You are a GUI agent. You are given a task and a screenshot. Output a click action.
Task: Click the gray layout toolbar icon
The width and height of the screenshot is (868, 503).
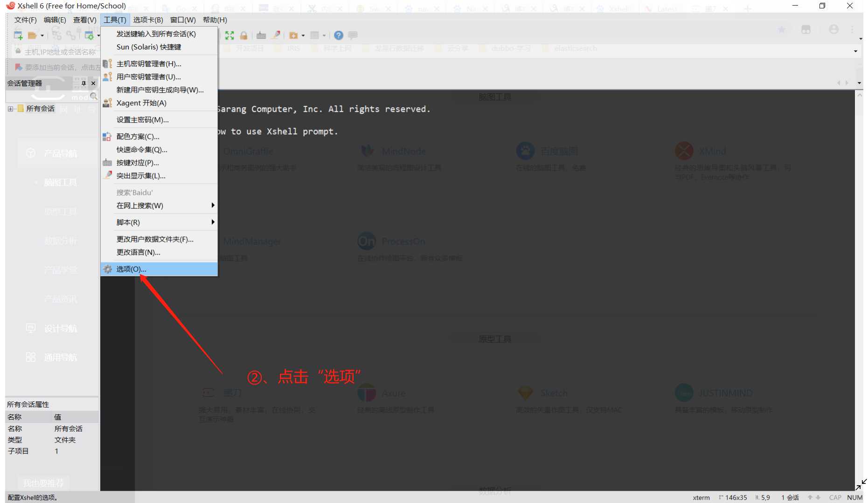[315, 35]
